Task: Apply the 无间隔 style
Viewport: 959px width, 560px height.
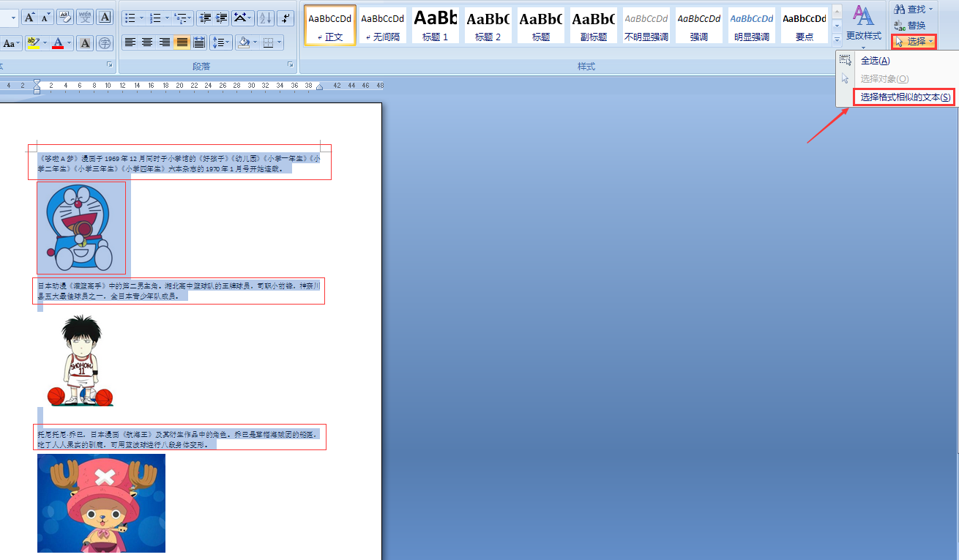Action: 383,26
